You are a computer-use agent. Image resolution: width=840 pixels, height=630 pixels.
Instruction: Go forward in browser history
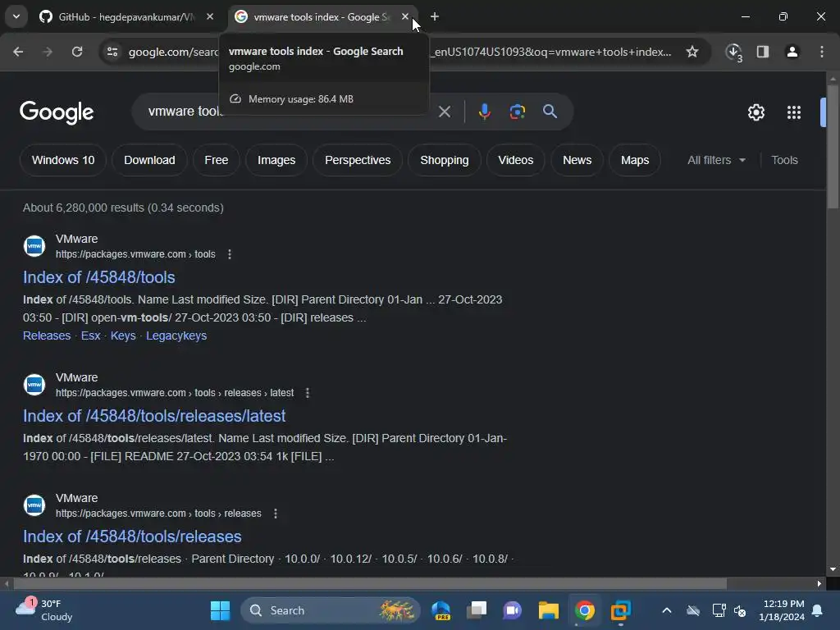coord(48,52)
